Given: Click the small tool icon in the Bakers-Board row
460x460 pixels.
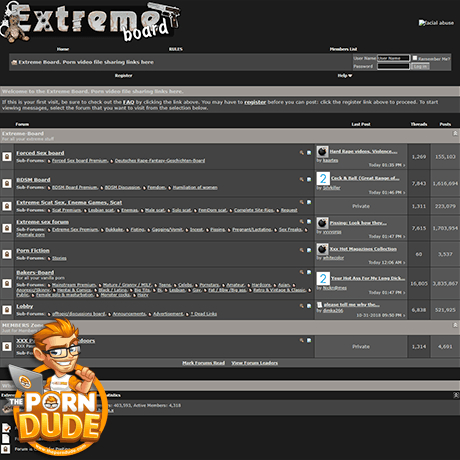Looking at the screenshot, I should point(302,272).
